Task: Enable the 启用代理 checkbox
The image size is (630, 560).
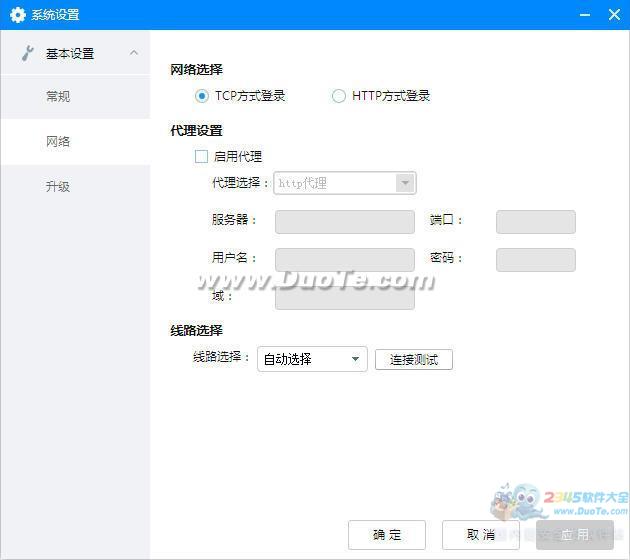Action: click(201, 156)
